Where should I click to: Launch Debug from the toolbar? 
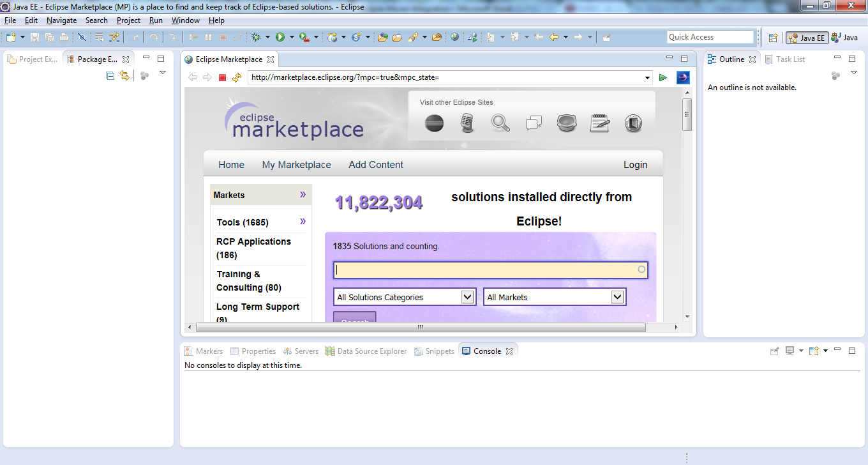(257, 36)
